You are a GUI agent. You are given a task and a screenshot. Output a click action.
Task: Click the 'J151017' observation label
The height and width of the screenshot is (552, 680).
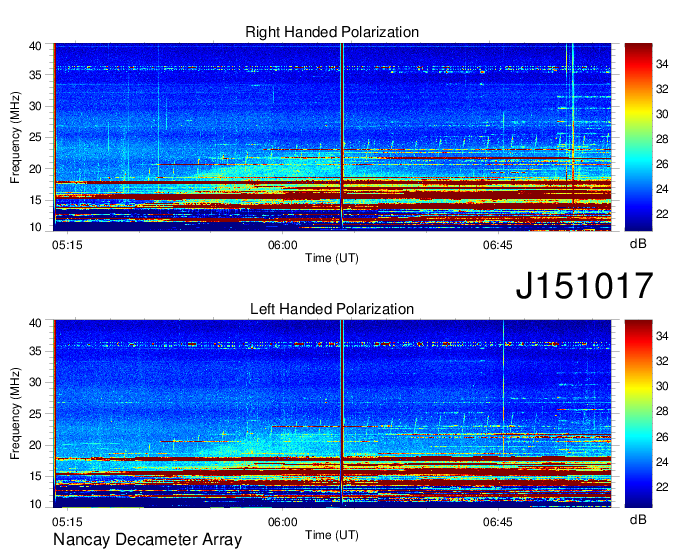[x=584, y=286]
